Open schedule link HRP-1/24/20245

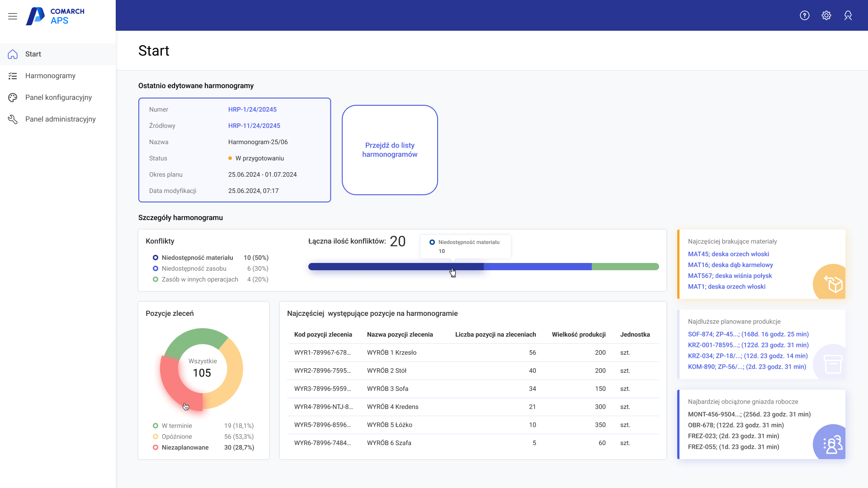click(x=252, y=109)
